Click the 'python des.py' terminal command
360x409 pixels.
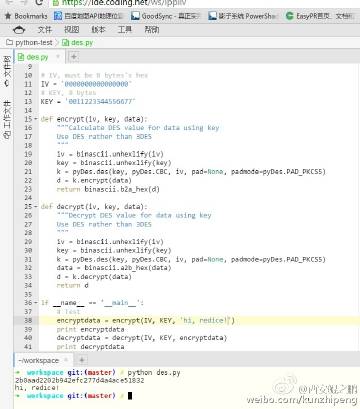click(154, 372)
